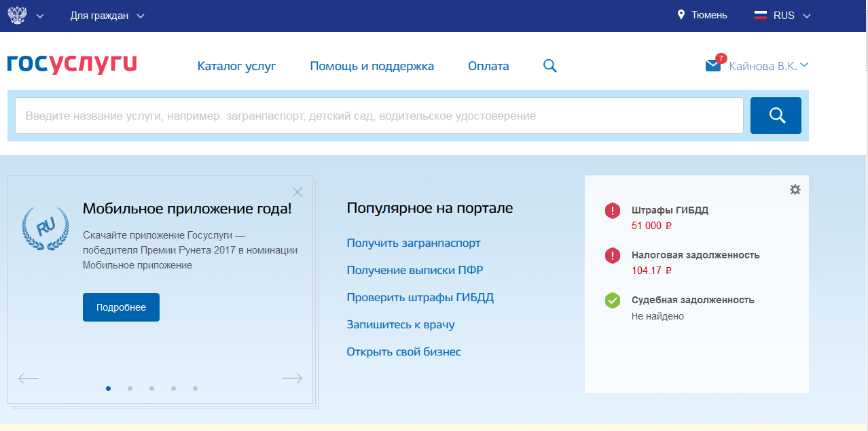Screen dimensions: 868x431
Task: Select the second banner carousel dot
Action: (130, 389)
